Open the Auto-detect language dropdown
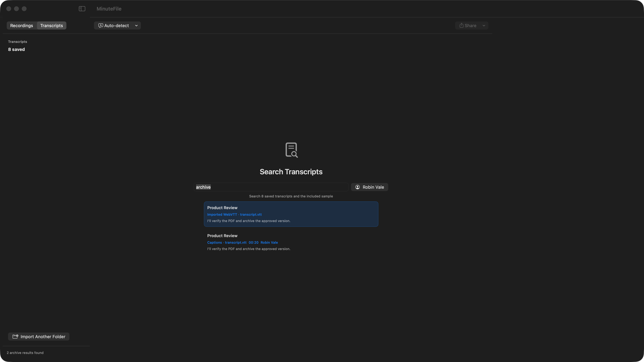 click(117, 25)
